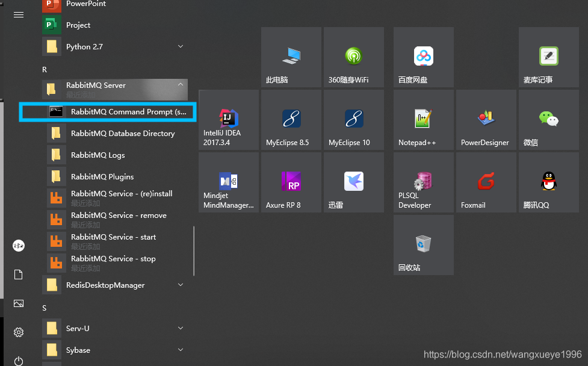The height and width of the screenshot is (366, 588).
Task: Open the hamburger menu at top left
Action: coord(19,15)
